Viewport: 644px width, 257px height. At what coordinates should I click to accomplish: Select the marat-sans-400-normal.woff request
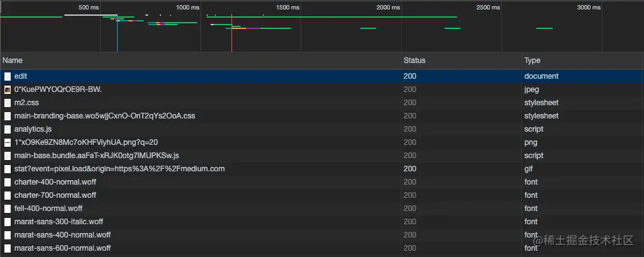pos(322,235)
